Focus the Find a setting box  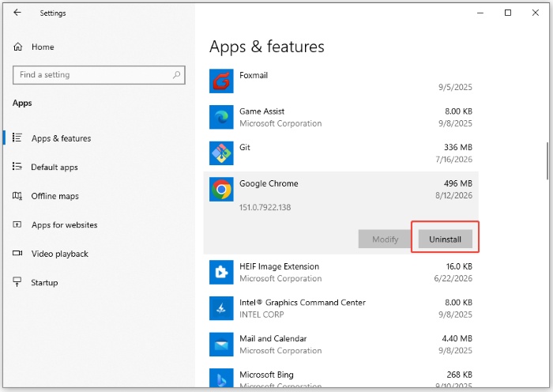click(99, 75)
